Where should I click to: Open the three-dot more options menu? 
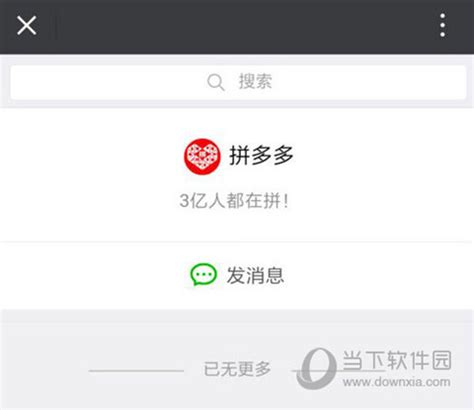[x=443, y=25]
